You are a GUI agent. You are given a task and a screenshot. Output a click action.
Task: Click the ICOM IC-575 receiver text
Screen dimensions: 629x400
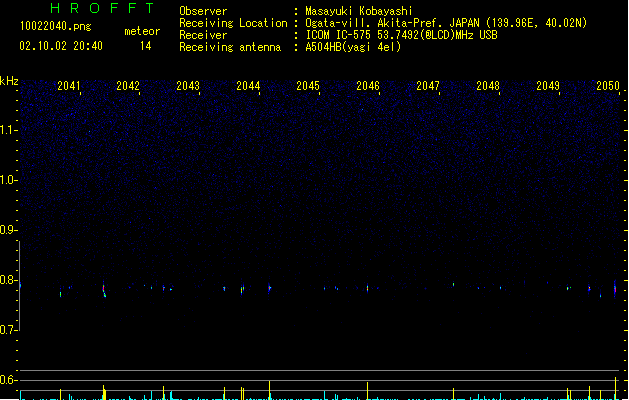coord(402,35)
